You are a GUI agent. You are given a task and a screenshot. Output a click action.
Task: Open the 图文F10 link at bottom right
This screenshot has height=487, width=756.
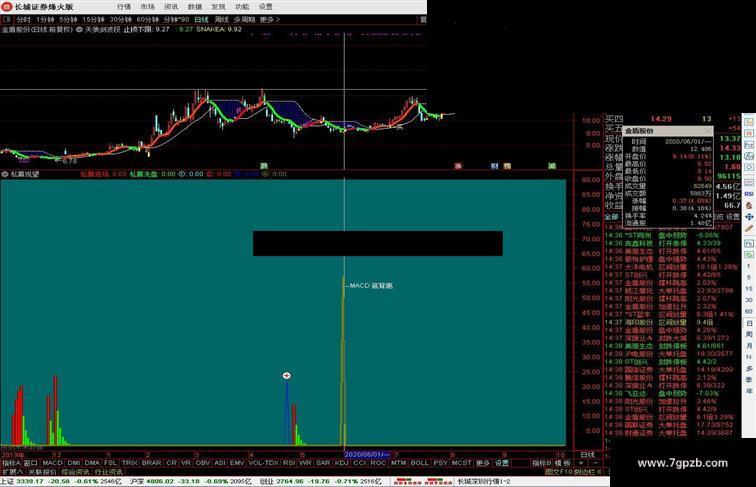pos(558,472)
